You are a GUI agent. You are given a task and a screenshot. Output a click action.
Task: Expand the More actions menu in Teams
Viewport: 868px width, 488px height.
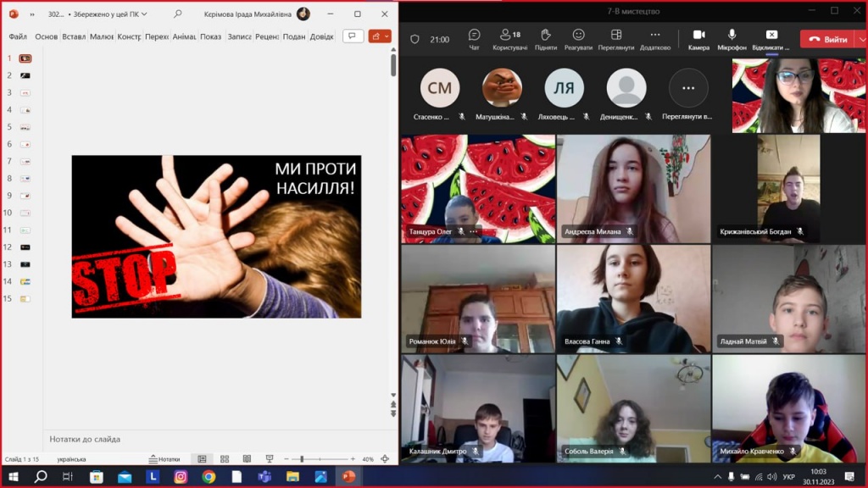click(x=654, y=39)
